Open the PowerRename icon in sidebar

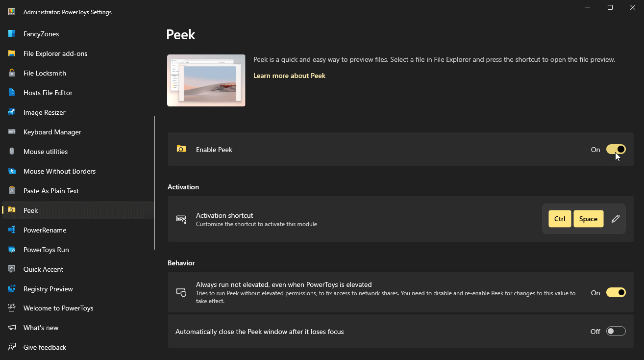point(12,230)
